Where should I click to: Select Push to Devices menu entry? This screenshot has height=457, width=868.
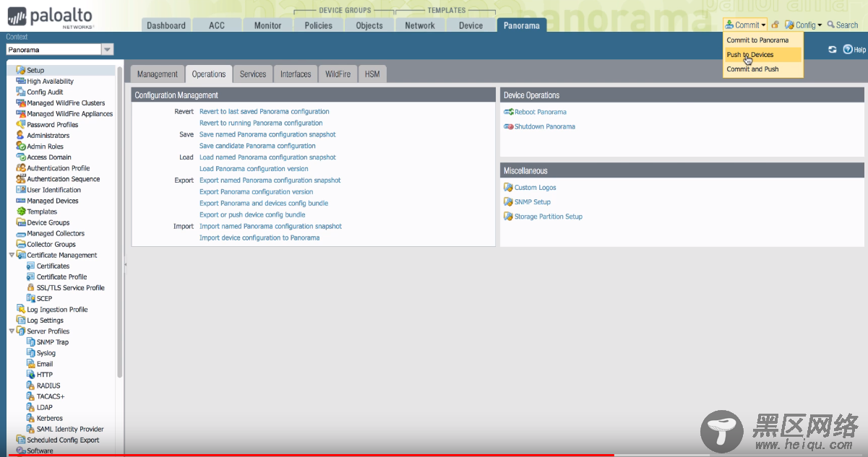pos(762,55)
